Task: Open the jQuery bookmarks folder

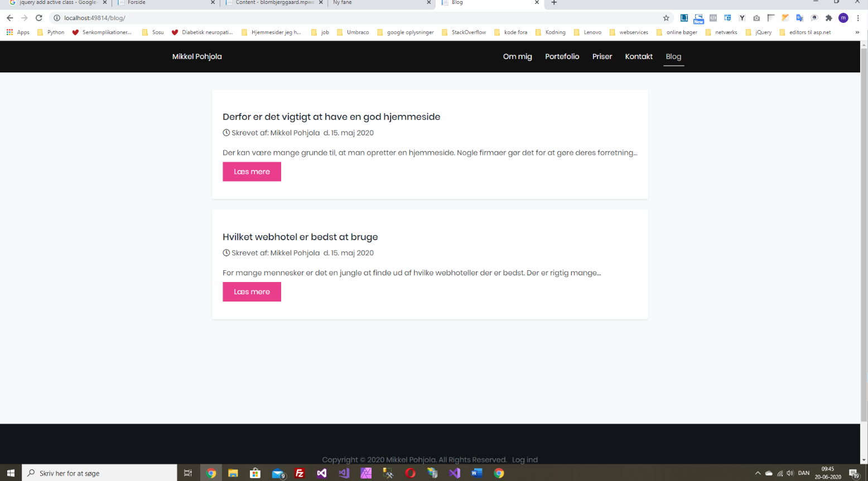Action: coord(759,32)
